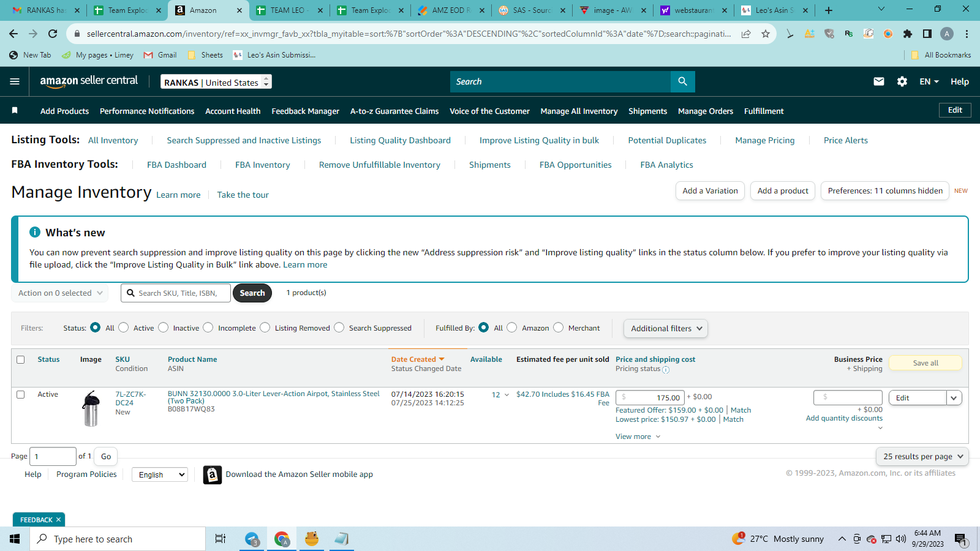This screenshot has height=551, width=980.
Task: Close the FEEDBACK tab with its X
Action: (x=58, y=520)
